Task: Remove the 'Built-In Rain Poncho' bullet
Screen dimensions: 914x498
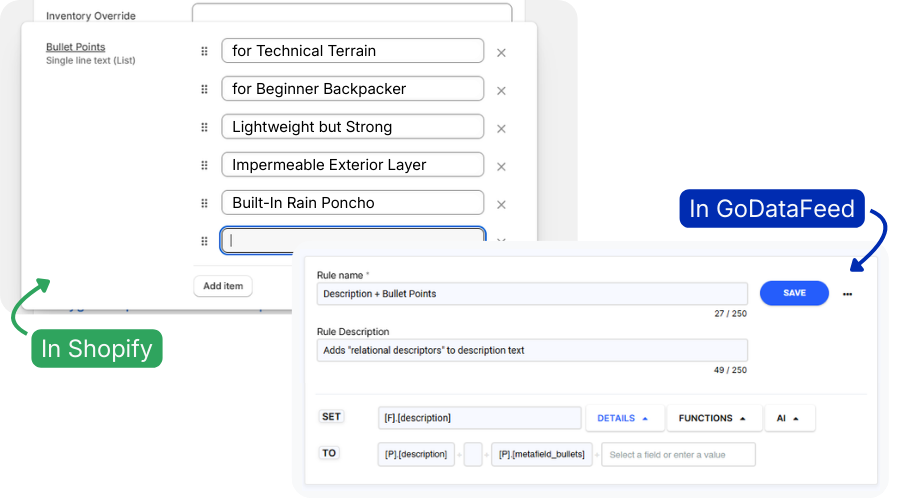Action: [501, 204]
